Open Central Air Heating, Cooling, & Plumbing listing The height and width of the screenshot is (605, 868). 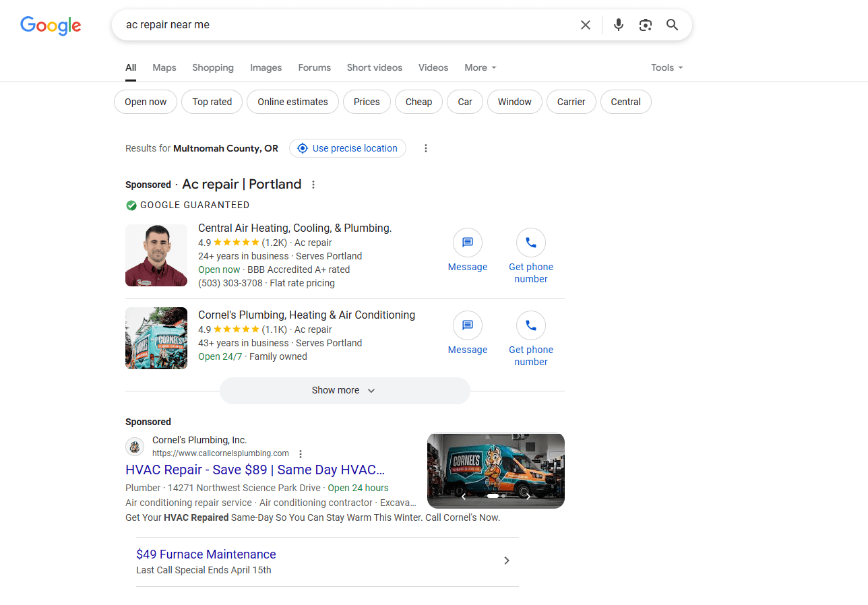pyautogui.click(x=294, y=228)
